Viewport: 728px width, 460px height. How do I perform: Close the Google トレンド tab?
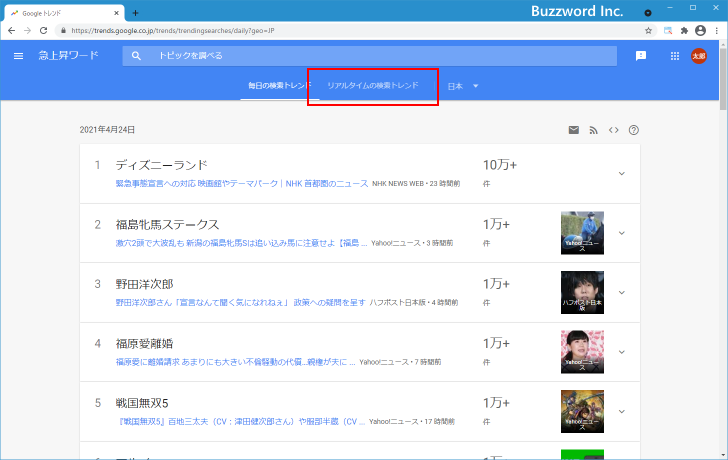[117, 13]
